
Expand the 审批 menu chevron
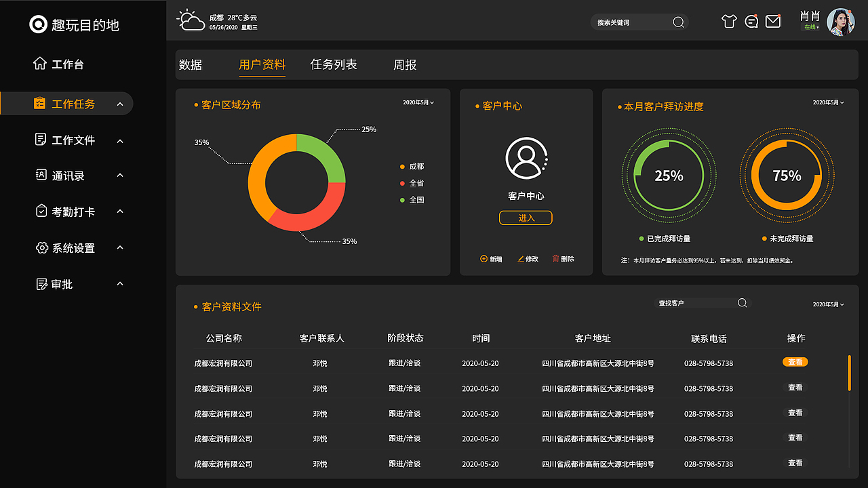pos(120,283)
